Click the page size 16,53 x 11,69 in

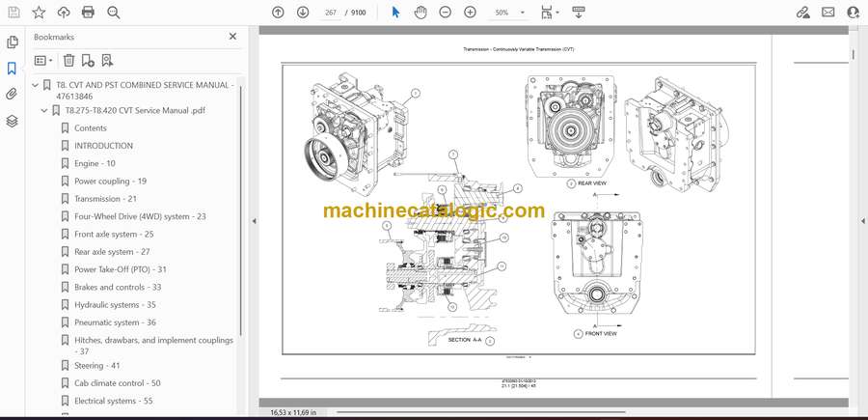(293, 412)
